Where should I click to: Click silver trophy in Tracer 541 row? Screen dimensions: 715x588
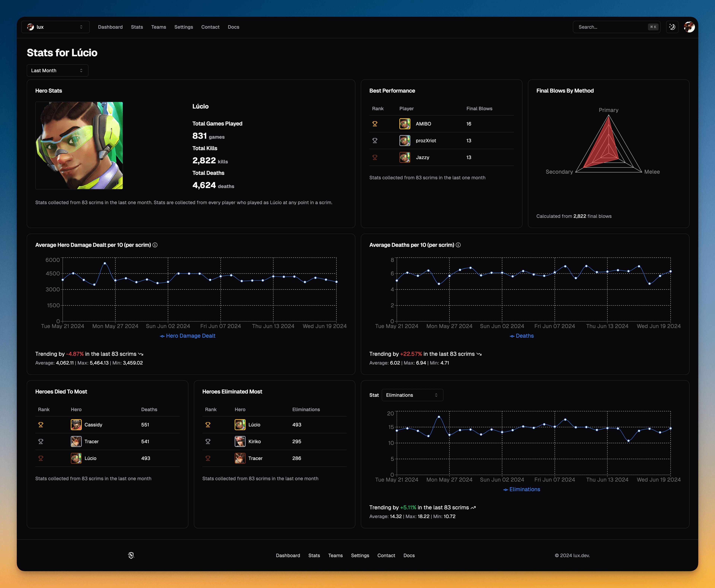tap(41, 441)
